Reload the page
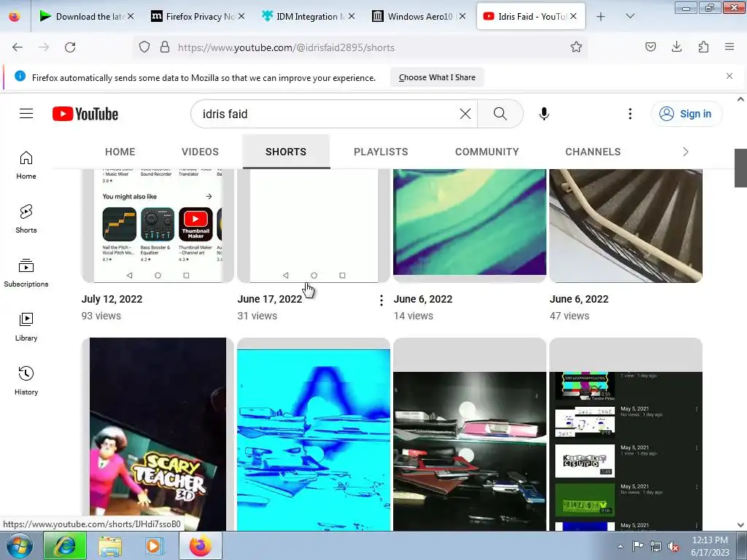 (x=70, y=47)
